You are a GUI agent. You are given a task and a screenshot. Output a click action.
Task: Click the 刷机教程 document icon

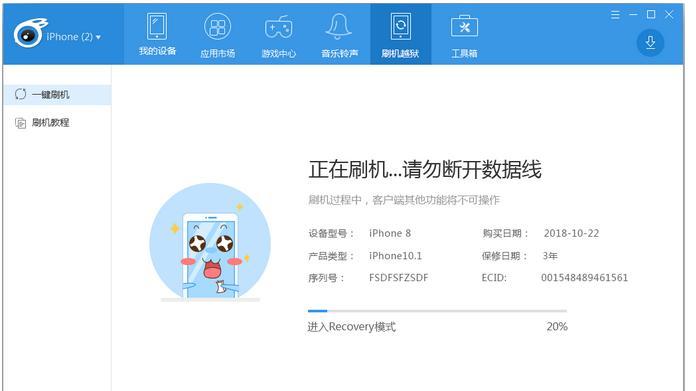click(x=20, y=123)
